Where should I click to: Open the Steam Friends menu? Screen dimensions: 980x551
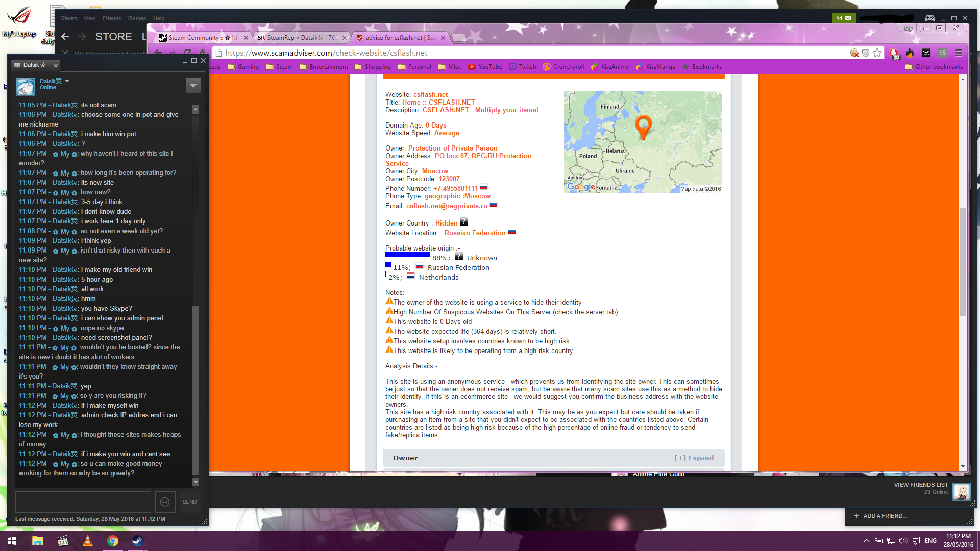[x=111, y=18]
